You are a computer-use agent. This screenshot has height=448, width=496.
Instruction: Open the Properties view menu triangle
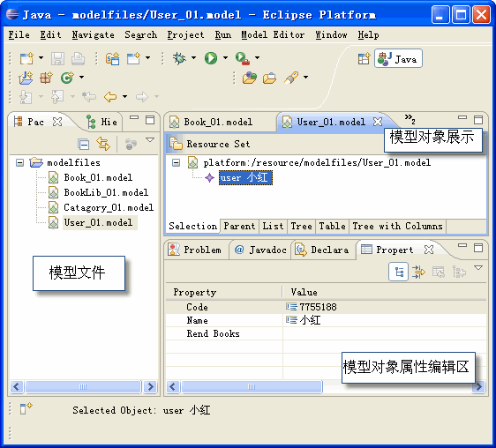pos(478,268)
